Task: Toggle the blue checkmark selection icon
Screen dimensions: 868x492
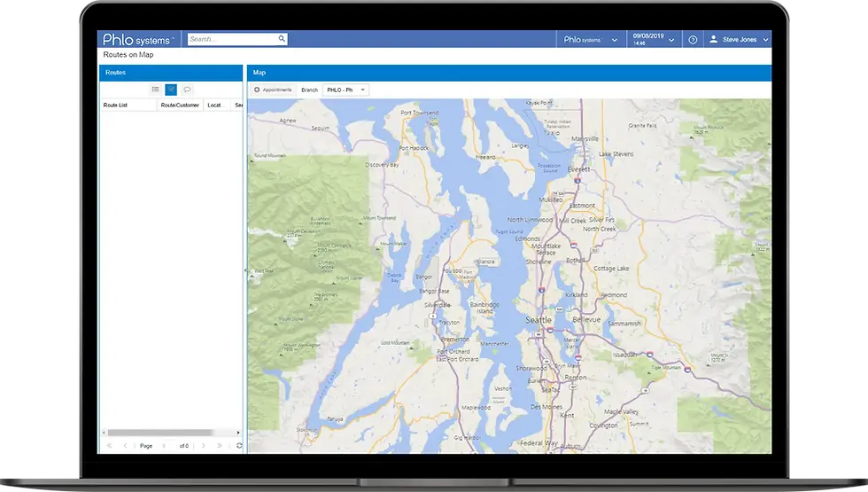Action: (x=171, y=90)
